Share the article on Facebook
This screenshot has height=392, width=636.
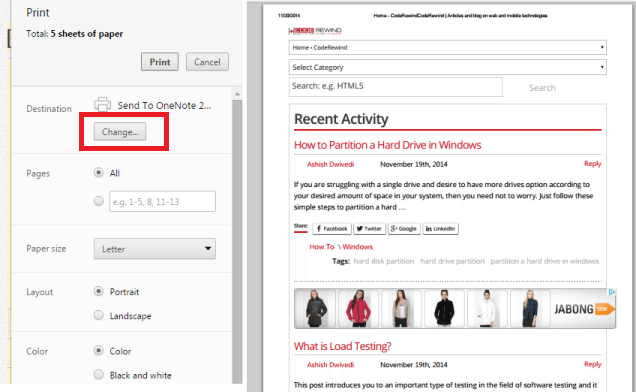click(332, 228)
